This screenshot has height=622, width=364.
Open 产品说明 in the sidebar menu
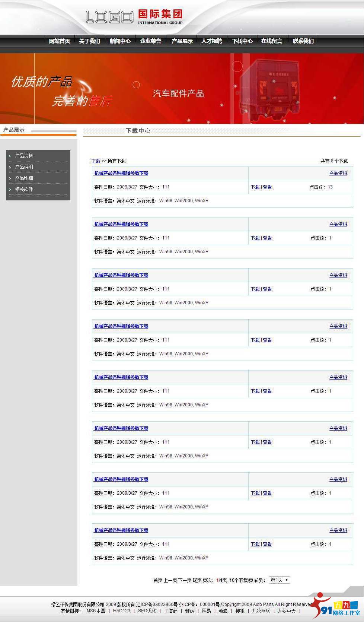pos(24,167)
